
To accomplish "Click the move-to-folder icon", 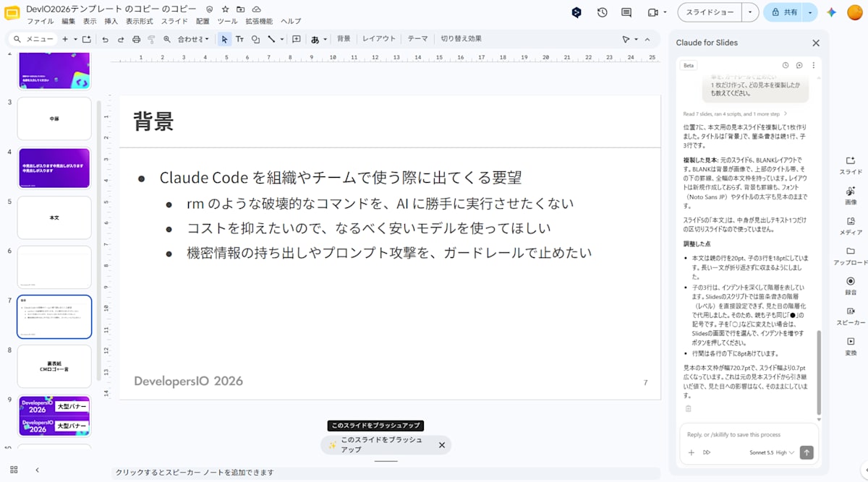I will coord(240,9).
